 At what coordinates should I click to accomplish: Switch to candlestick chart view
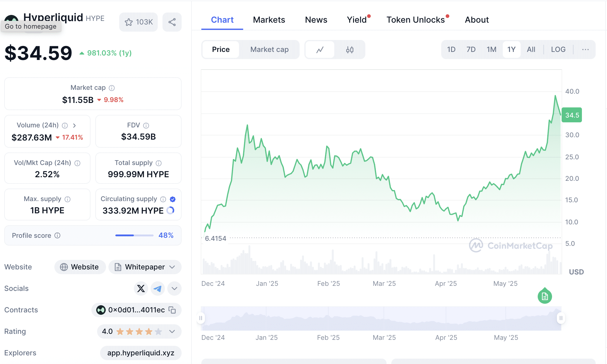click(x=350, y=50)
